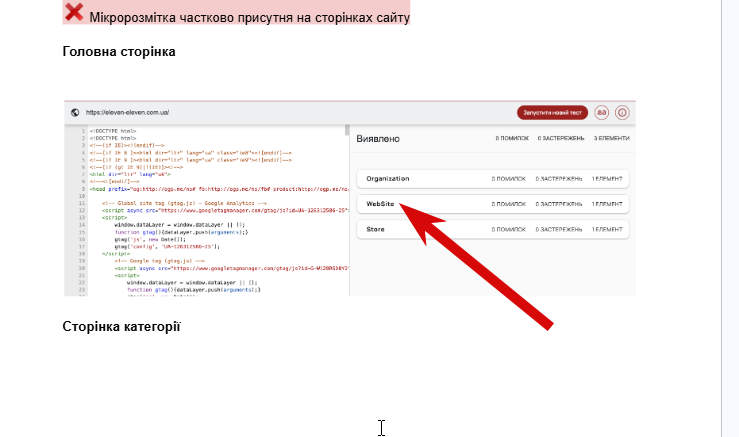Expand the Organization result row
Image resolution: width=739 pixels, height=437 pixels.
[x=493, y=179]
